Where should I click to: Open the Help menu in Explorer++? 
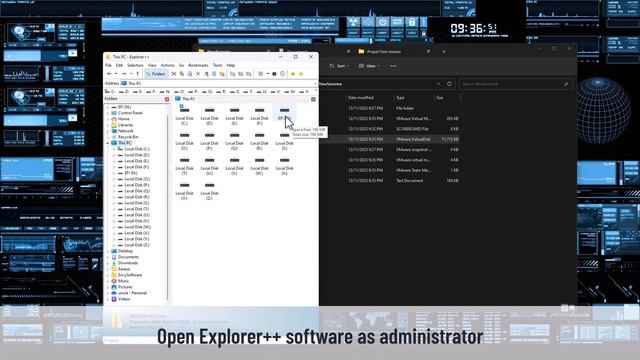tap(231, 65)
